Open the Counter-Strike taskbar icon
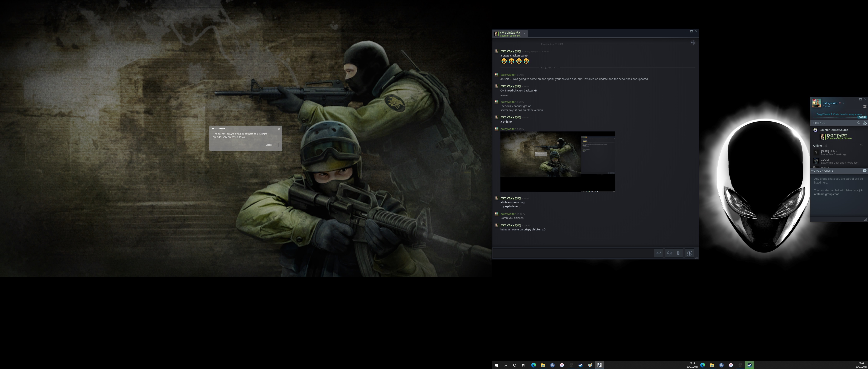Screen dimensions: 868x369 point(599,365)
